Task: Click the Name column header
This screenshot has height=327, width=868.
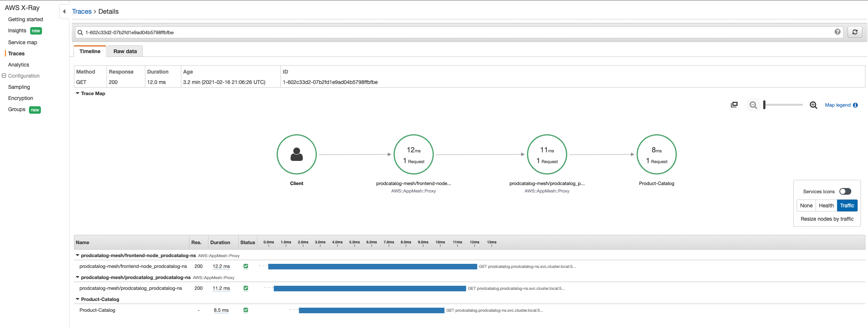Action: click(x=82, y=242)
